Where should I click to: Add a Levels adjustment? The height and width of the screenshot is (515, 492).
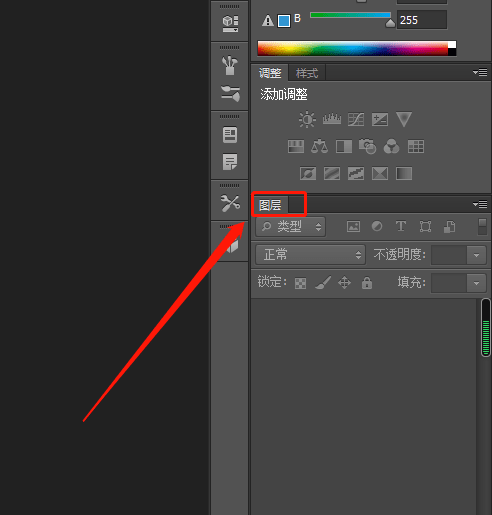(332, 119)
